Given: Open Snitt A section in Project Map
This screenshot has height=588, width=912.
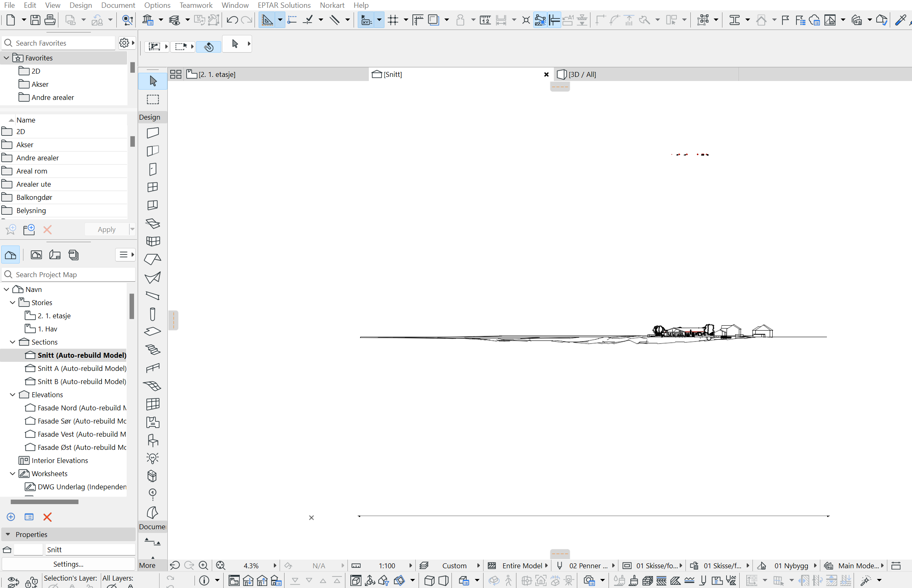Looking at the screenshot, I should pos(81,368).
